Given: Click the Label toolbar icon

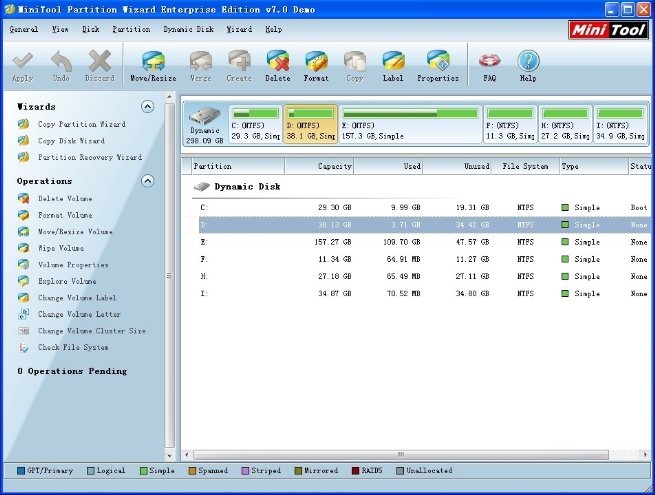Looking at the screenshot, I should tap(393, 61).
